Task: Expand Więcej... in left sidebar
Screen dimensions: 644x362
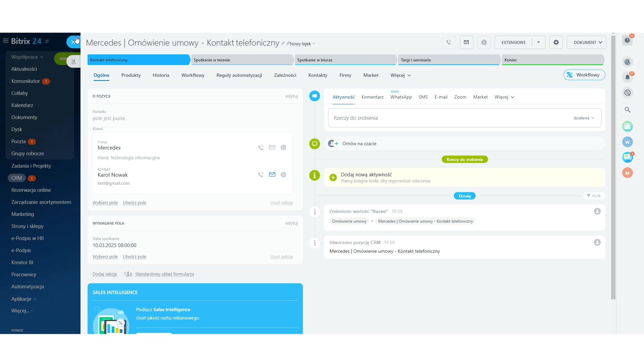Action: tap(22, 311)
